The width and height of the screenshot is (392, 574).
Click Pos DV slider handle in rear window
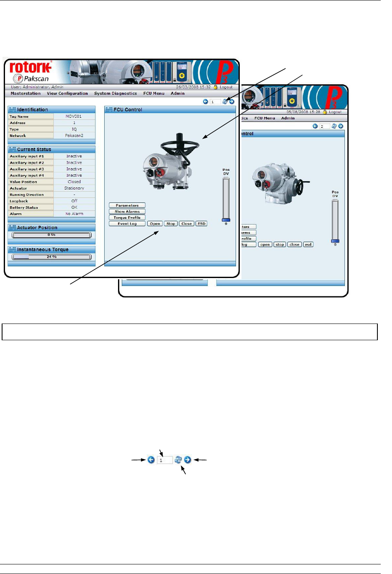(335, 241)
